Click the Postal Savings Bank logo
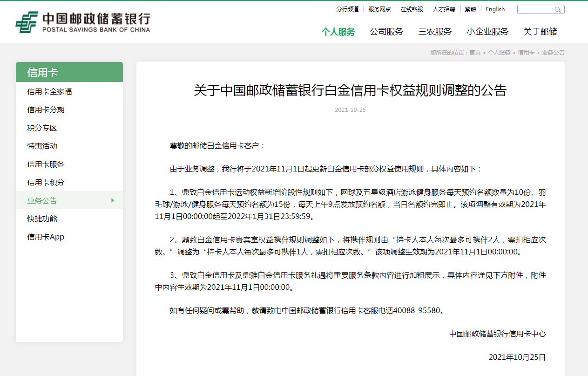This screenshot has height=376, width=588. tap(83, 22)
